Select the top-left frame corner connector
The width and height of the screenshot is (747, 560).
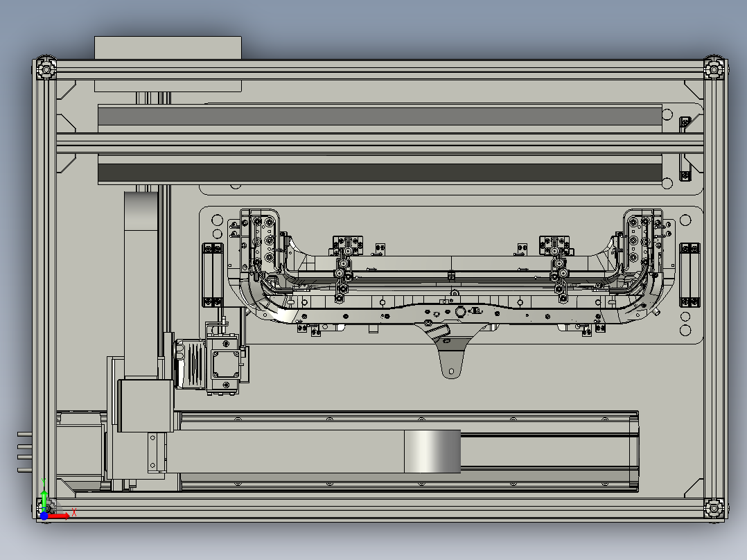(46, 69)
